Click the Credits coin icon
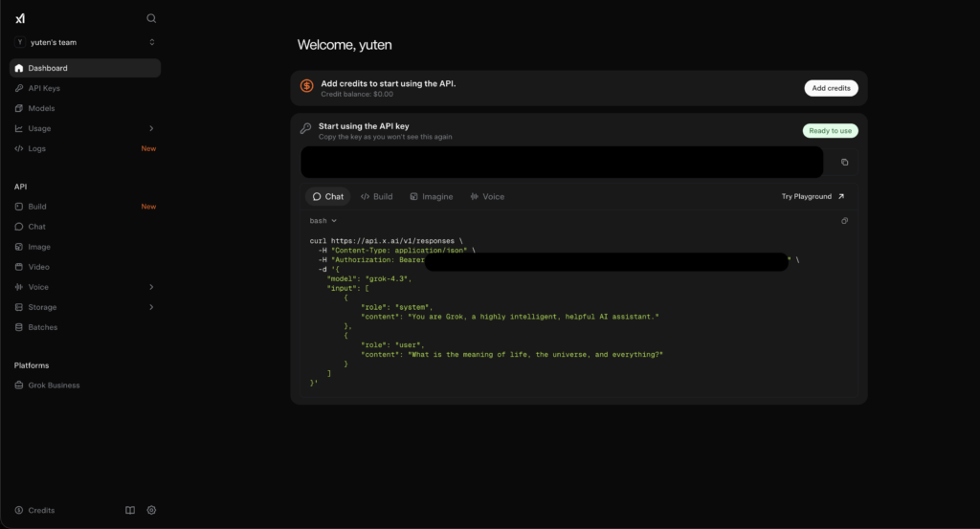The image size is (980, 529). (x=19, y=510)
